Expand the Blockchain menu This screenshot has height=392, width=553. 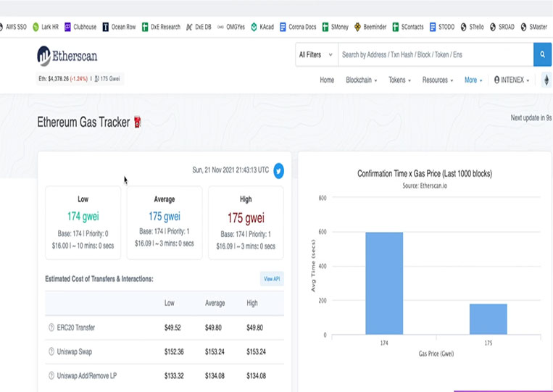click(x=362, y=80)
